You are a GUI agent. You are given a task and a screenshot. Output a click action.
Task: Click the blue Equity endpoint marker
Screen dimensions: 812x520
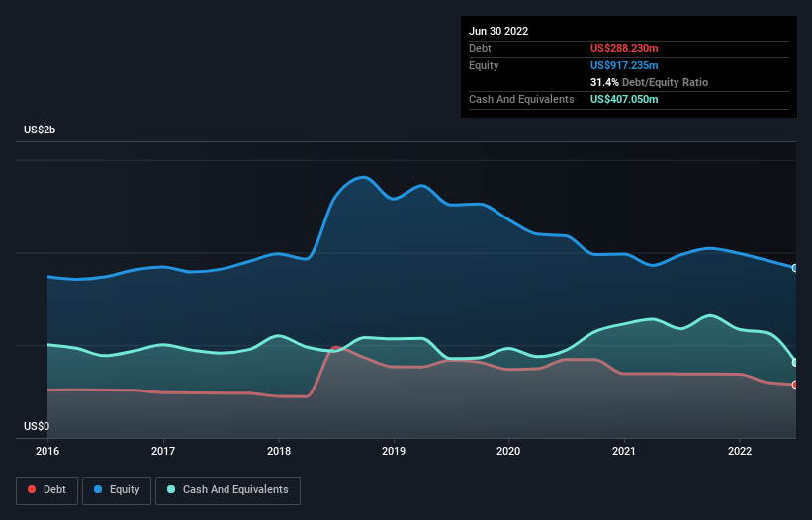click(x=795, y=268)
